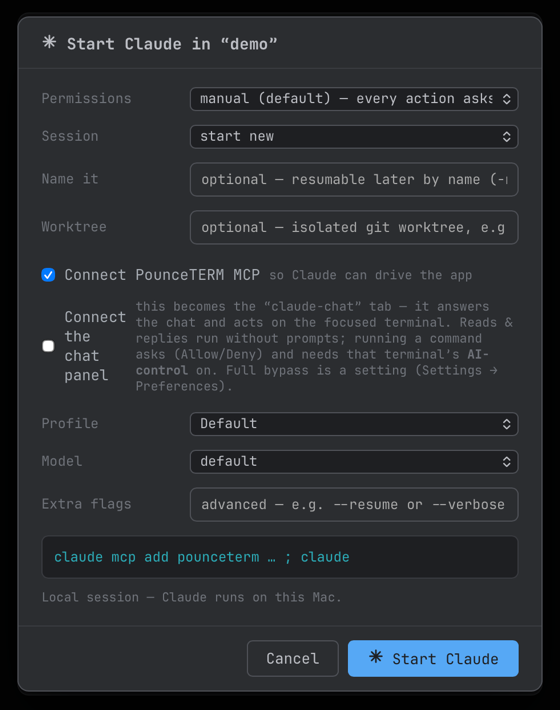Viewport: 560px width, 710px height.
Task: Click the so Claude can drive the app text
Action: tap(370, 275)
